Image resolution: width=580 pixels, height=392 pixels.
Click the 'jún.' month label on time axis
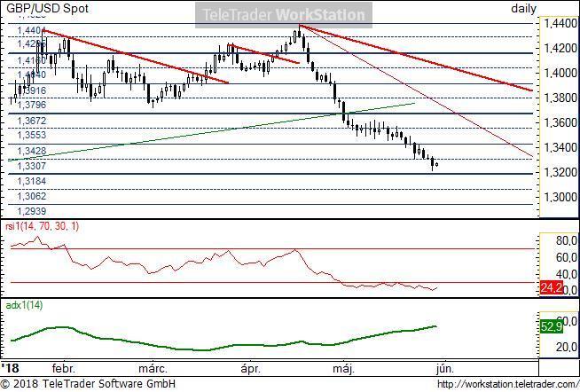(445, 368)
